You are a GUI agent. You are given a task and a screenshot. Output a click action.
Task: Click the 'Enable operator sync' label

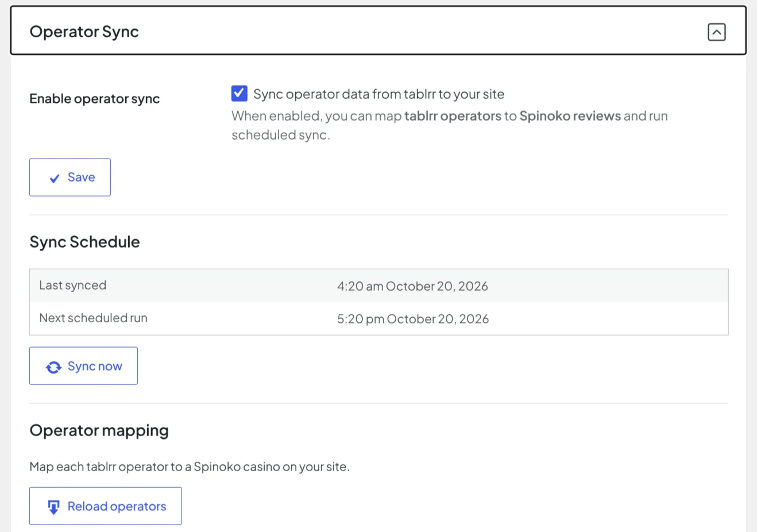pos(95,99)
